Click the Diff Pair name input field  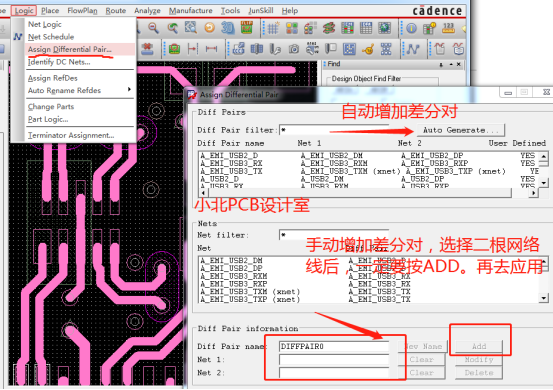(x=334, y=346)
